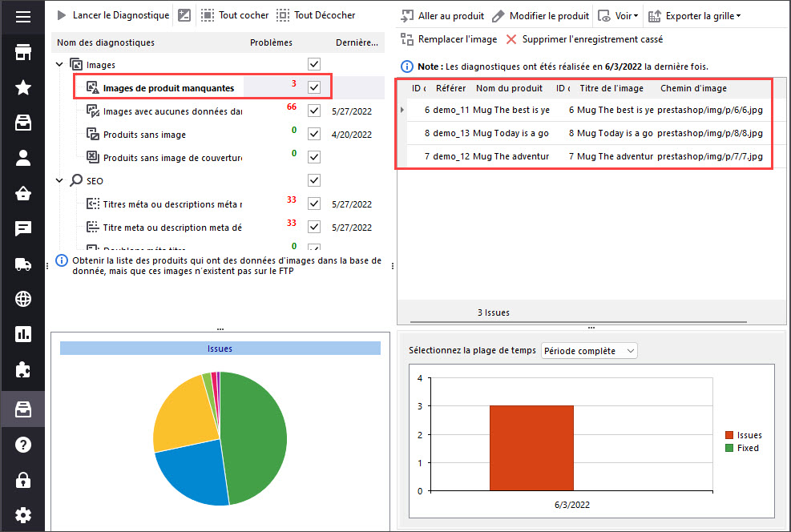Image resolution: width=791 pixels, height=532 pixels.
Task: Click Aller au produit button
Action: pyautogui.click(x=442, y=16)
